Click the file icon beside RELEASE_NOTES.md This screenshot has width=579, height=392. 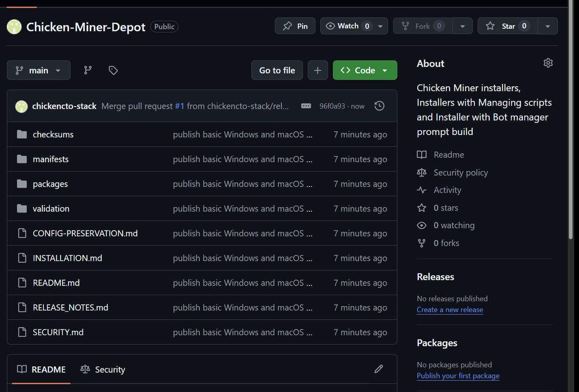click(22, 308)
